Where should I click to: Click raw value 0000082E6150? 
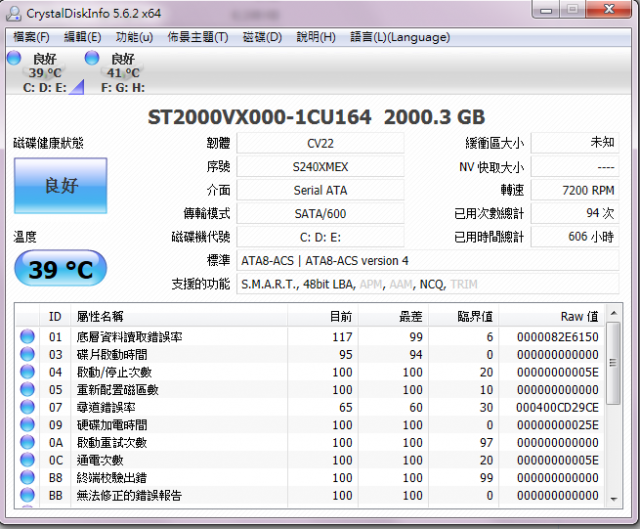coord(558,337)
